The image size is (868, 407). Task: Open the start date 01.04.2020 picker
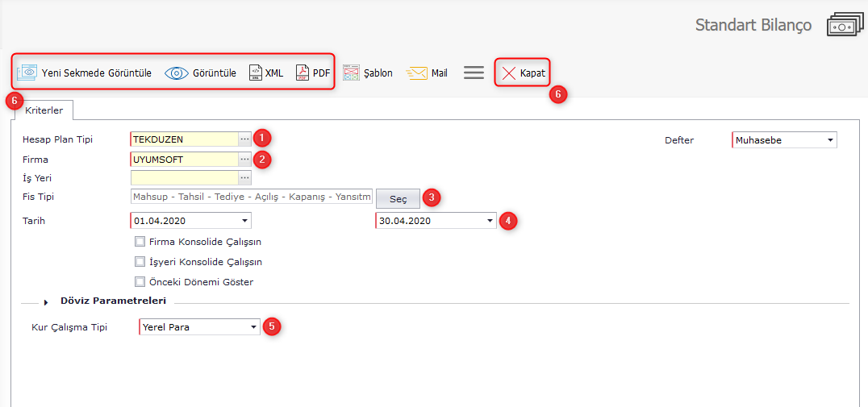pos(244,221)
